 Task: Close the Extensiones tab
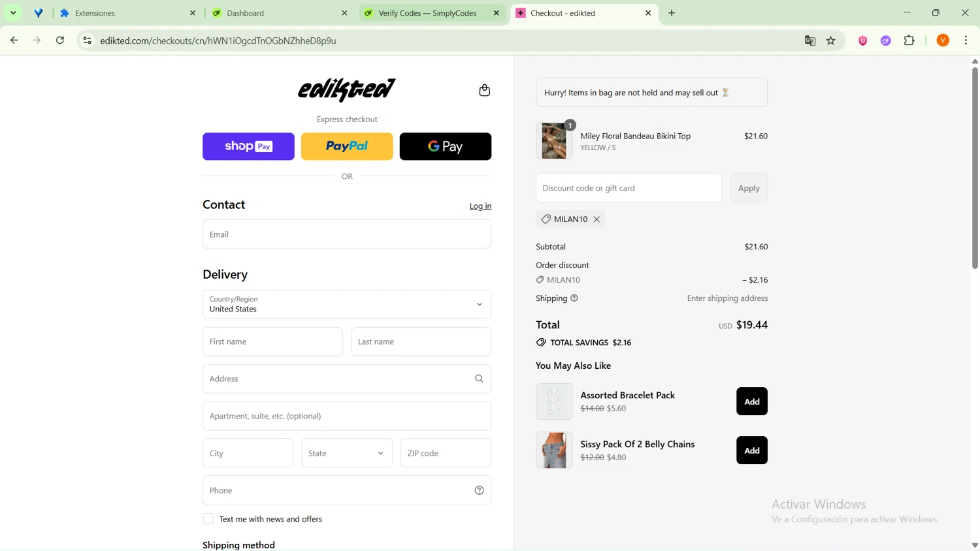tap(193, 13)
